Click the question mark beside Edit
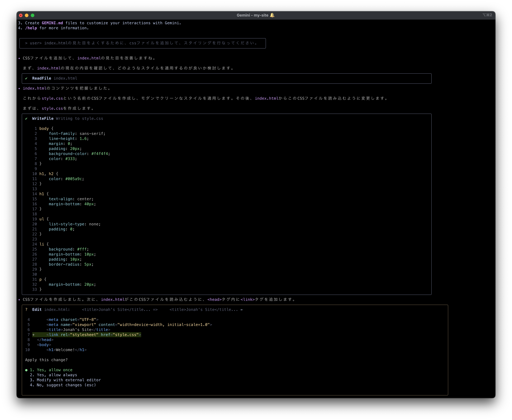 point(26,309)
